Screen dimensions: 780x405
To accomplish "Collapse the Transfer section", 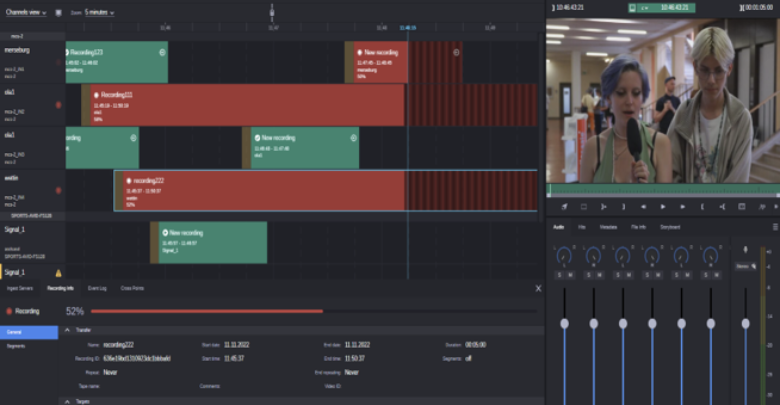I will coord(68,329).
